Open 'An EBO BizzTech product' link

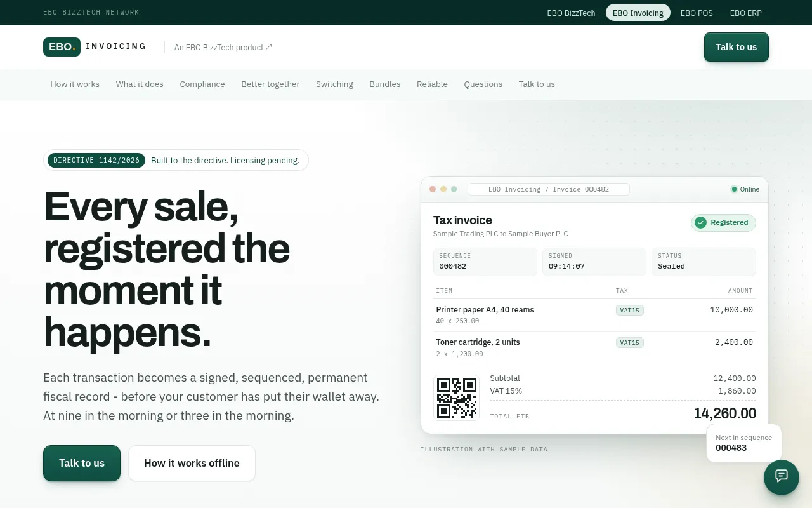[223, 47]
